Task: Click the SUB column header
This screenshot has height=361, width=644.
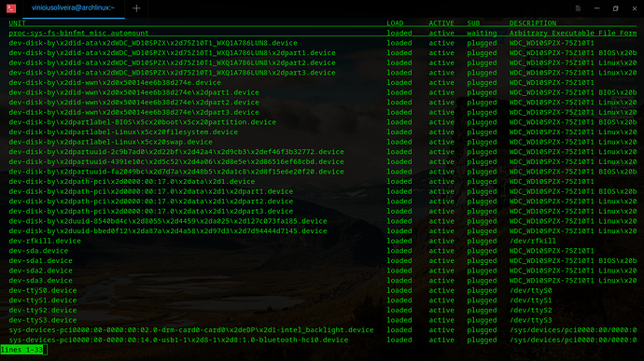Action: 473,23
